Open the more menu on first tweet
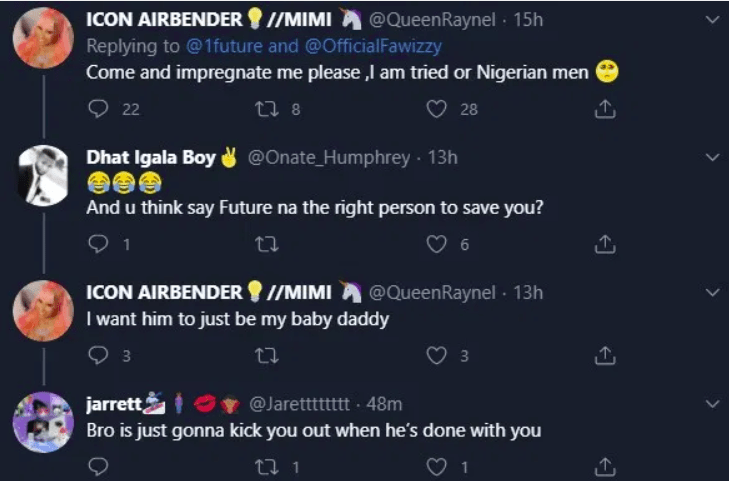This screenshot has width=729, height=481. (711, 20)
